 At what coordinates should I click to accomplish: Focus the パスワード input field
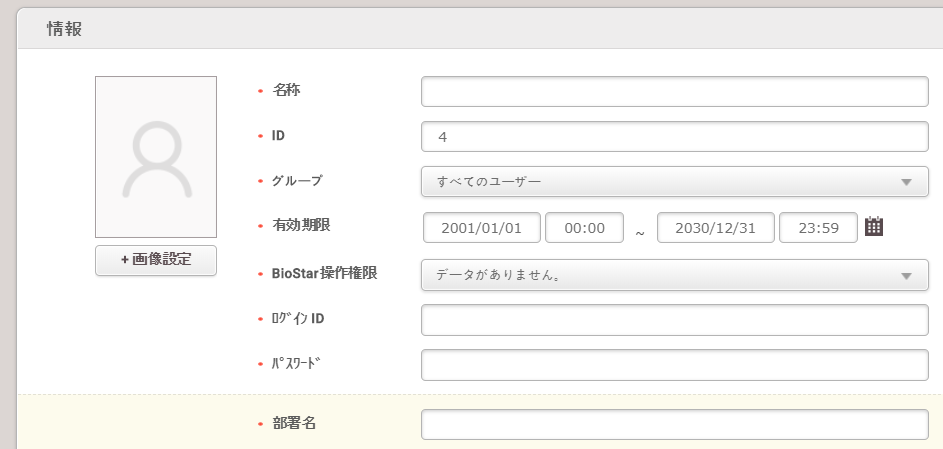pyautogui.click(x=674, y=365)
